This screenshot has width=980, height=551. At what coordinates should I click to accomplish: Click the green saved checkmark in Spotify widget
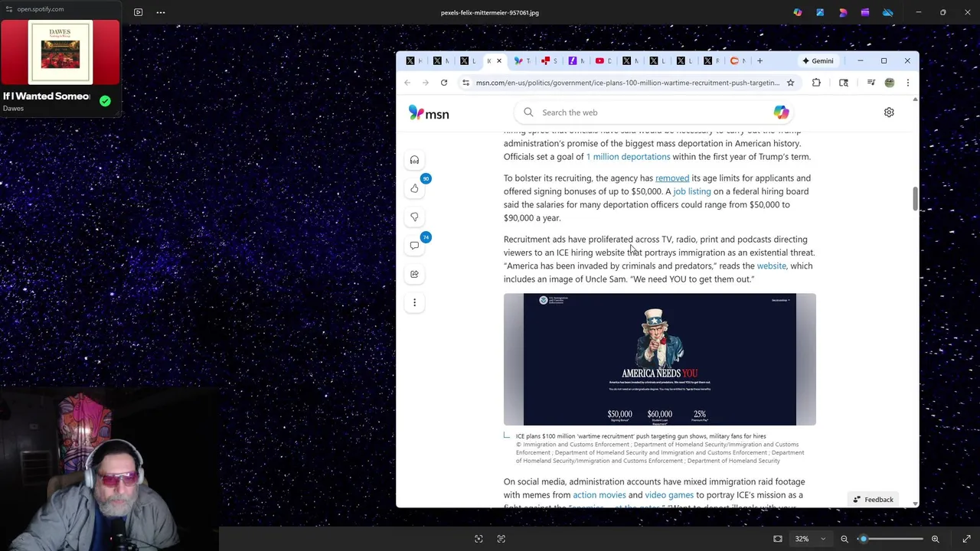pos(105,100)
